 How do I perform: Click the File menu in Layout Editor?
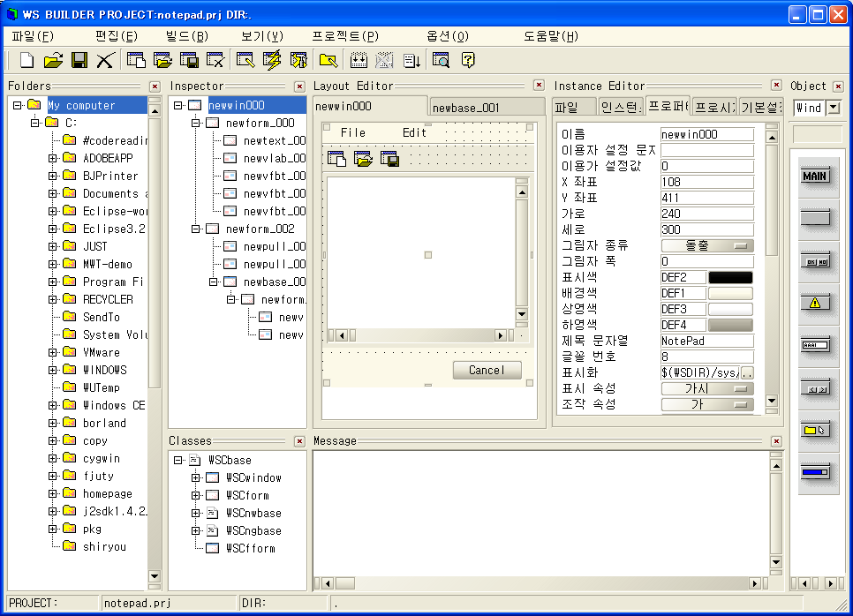353,132
